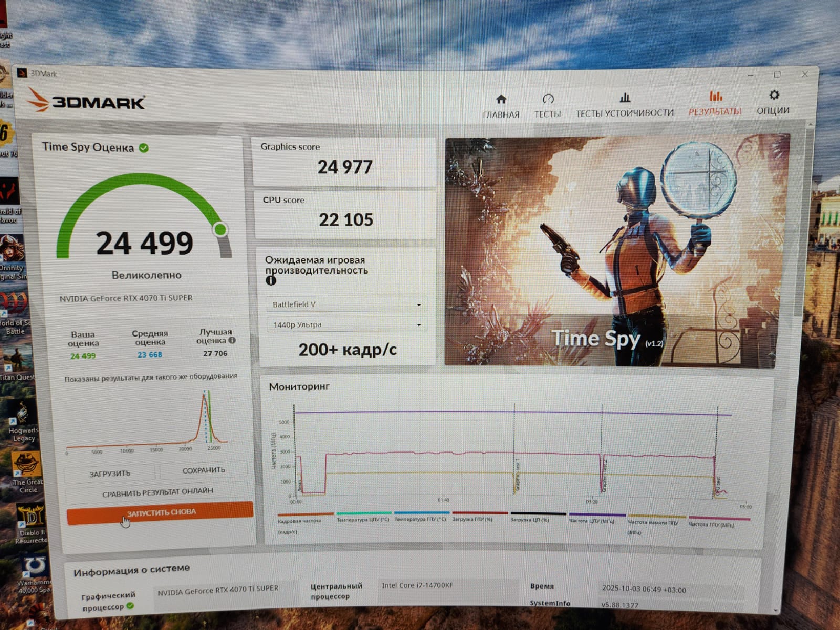Click СРАВНИТЬ РЕЗУЛЬТАТ ОНЛАЙН link
Viewport: 840px width, 630px height.
pyautogui.click(x=157, y=492)
